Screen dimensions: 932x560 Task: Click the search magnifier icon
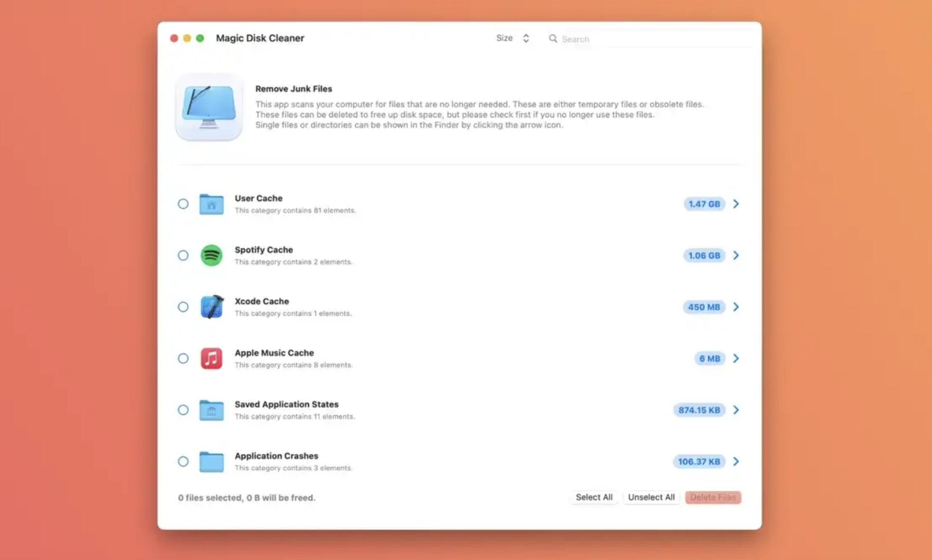[x=553, y=39]
